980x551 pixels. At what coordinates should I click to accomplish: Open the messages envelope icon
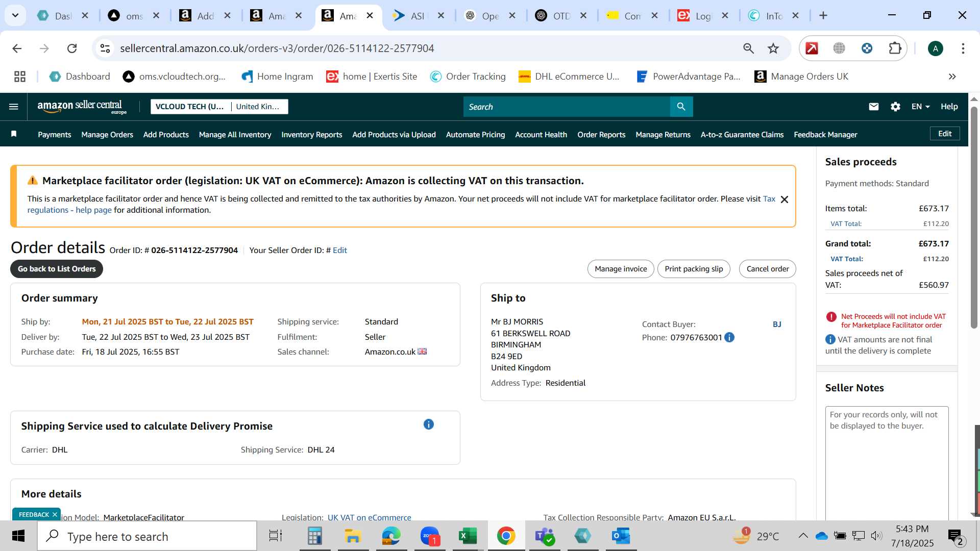tap(873, 107)
